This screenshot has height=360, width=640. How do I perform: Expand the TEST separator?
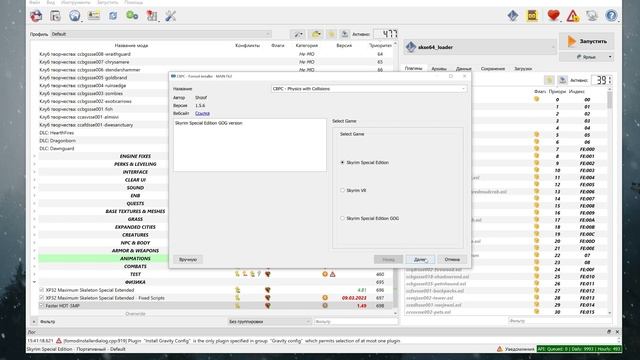tap(34, 274)
